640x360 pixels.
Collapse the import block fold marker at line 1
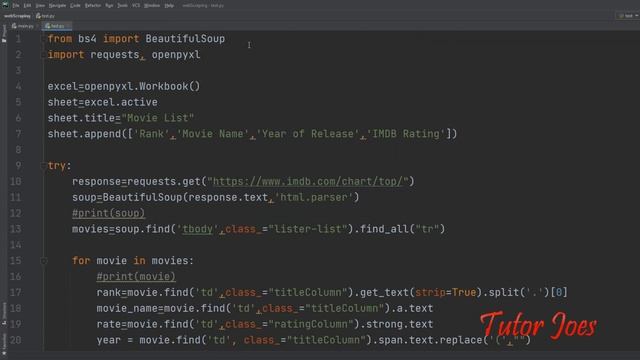(43, 39)
